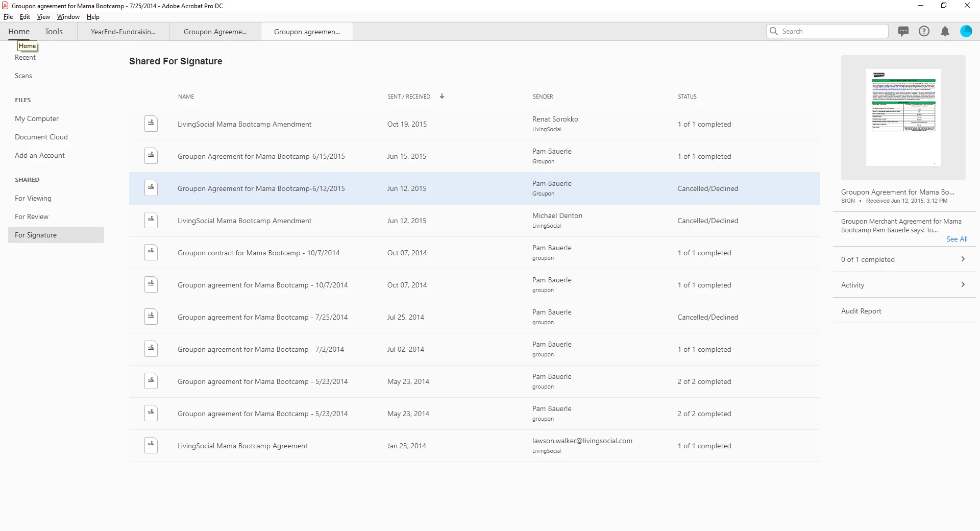This screenshot has height=531, width=980.
Task: Open Document Cloud files
Action: (41, 137)
